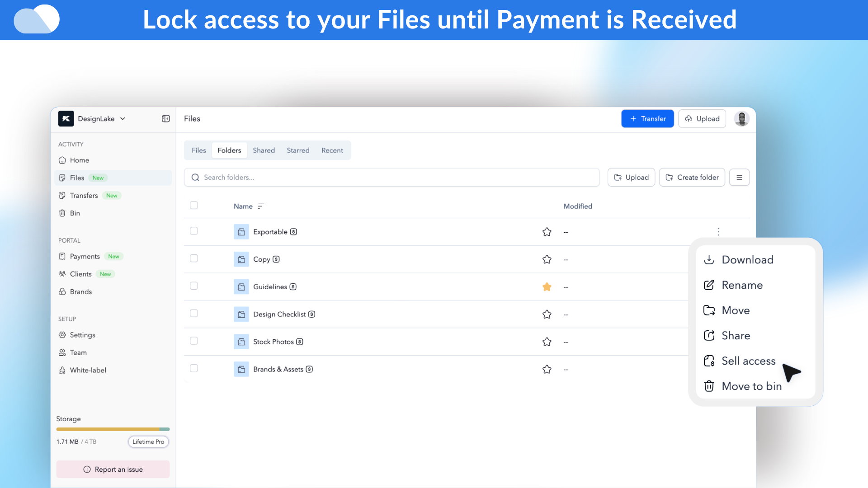The width and height of the screenshot is (868, 488).
Task: Click the blue Transfer button
Action: click(647, 118)
